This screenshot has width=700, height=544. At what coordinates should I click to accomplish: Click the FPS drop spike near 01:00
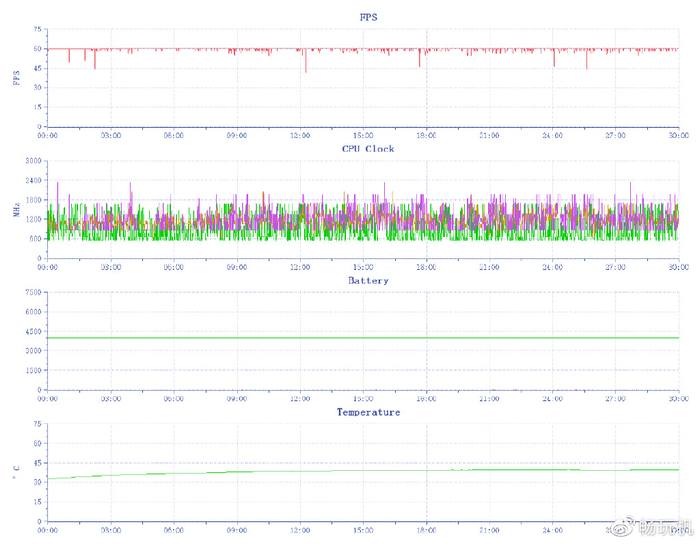pos(69,55)
